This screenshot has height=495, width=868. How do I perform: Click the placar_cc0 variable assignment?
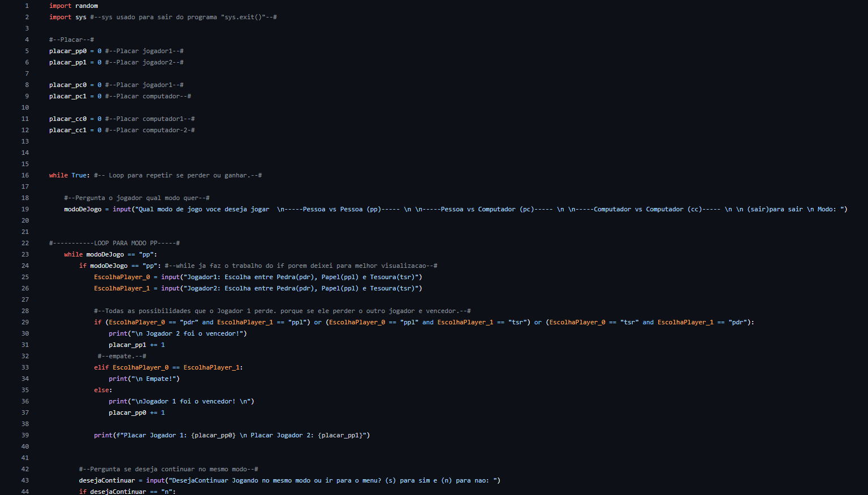[68, 119]
